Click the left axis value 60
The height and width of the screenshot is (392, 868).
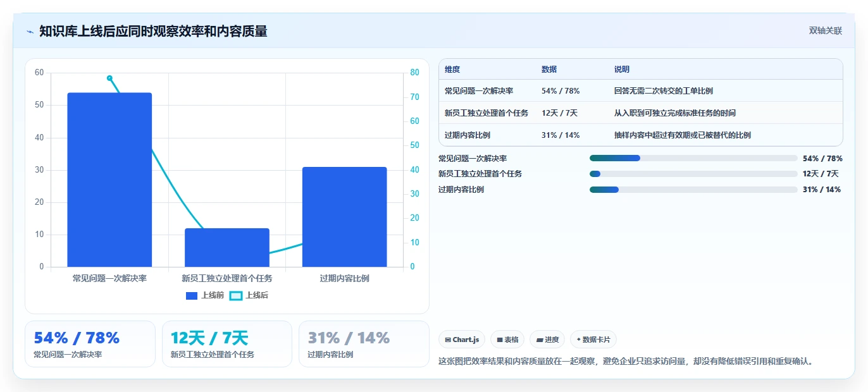(39, 73)
